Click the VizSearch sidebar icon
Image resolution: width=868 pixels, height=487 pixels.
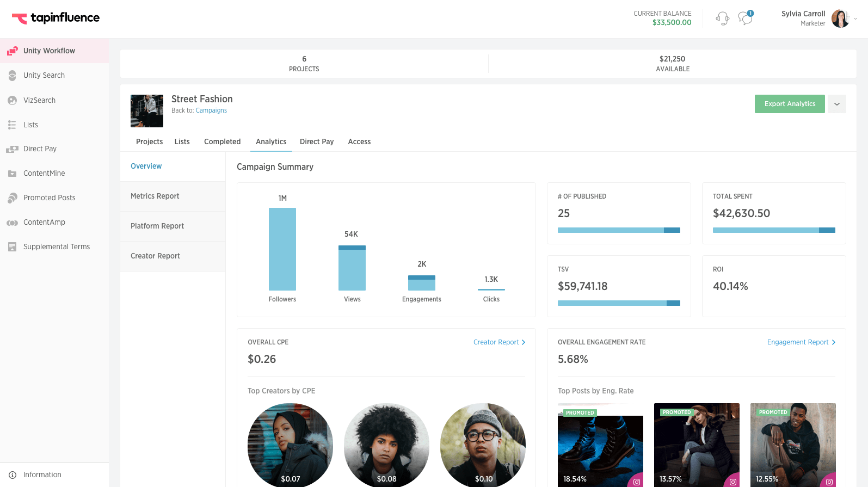(x=12, y=101)
